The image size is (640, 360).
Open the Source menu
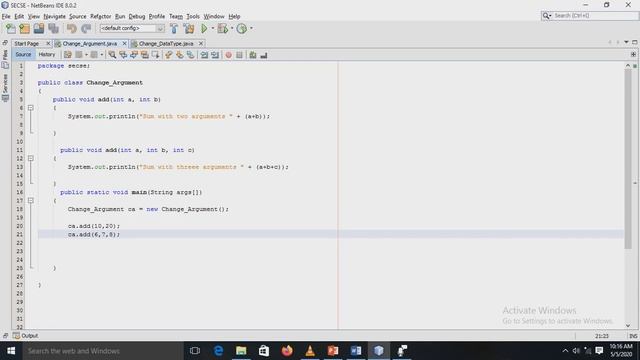78,16
